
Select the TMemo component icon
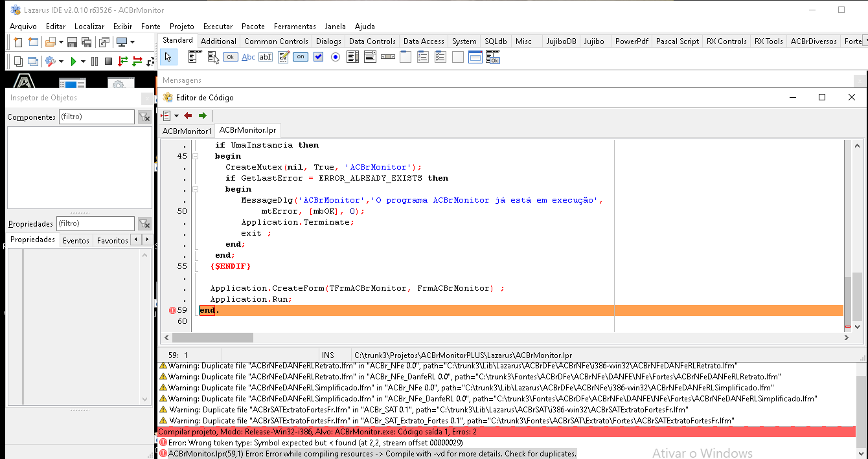pyautogui.click(x=283, y=57)
